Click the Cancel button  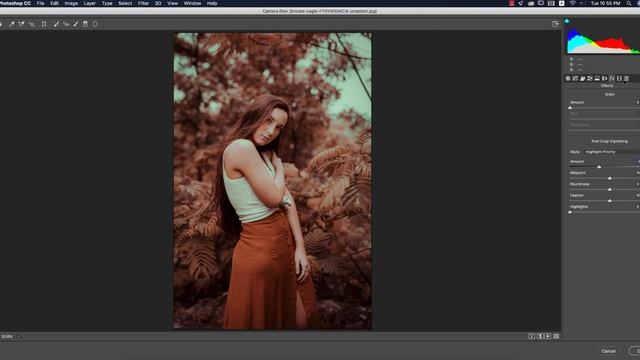(608, 351)
